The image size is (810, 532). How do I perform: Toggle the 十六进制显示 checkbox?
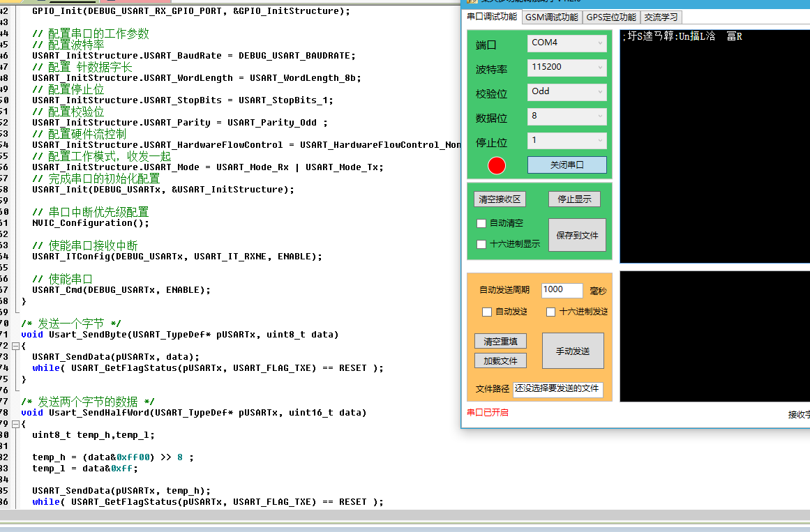point(481,245)
